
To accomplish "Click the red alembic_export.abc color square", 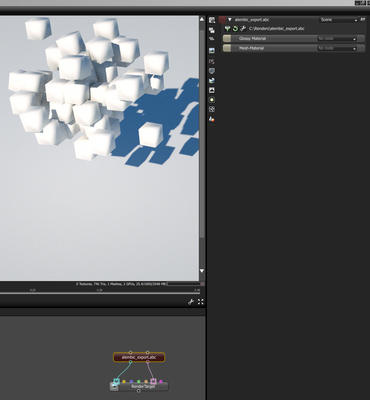I will click(x=222, y=20).
